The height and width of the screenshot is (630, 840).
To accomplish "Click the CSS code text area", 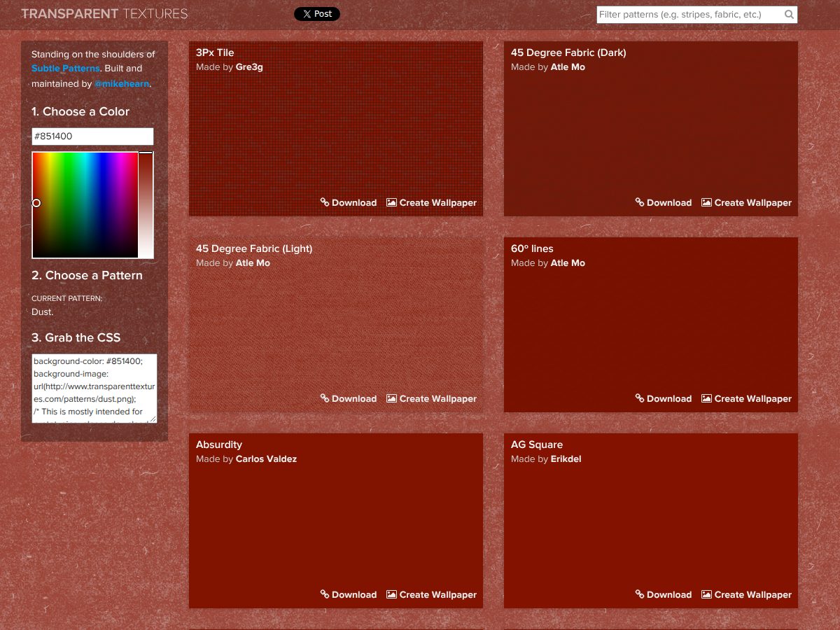I will [x=94, y=388].
